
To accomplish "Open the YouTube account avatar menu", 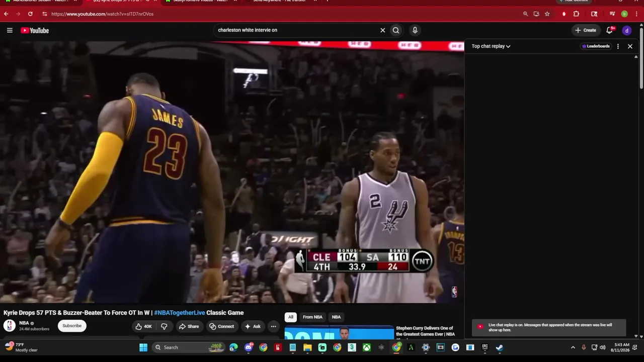I will point(627,31).
